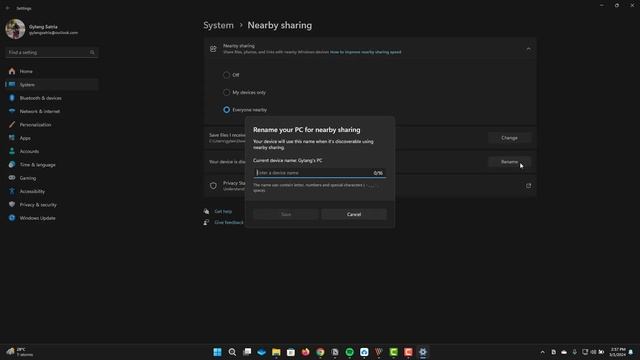This screenshot has width=640, height=360.
Task: Click the Time & language globe icon
Action: [x=12, y=165]
